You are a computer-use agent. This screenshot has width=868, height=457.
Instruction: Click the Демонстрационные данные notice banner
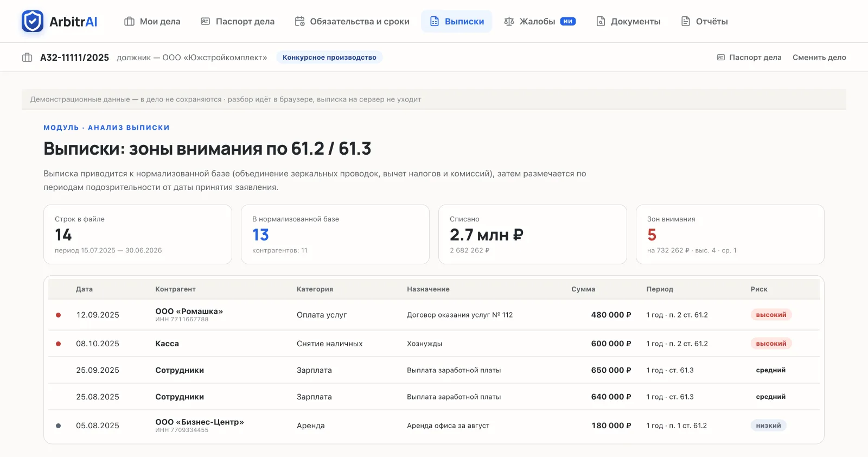click(x=434, y=99)
